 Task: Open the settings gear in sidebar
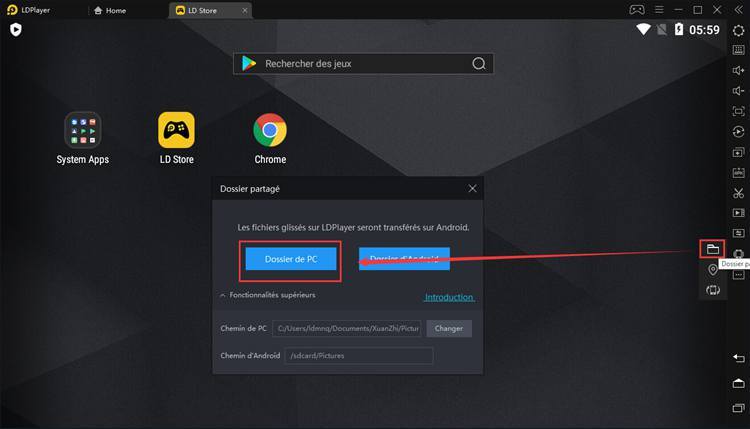coord(739,30)
